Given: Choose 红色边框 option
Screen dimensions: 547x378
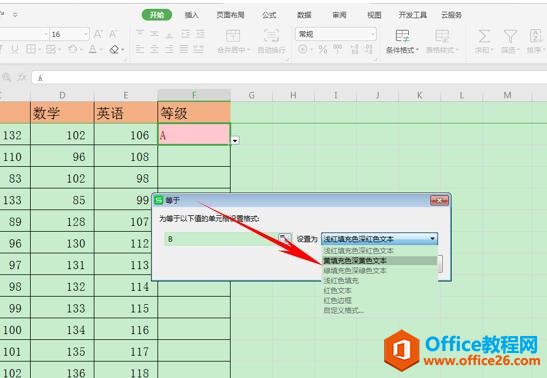Looking at the screenshot, I should 379,300.
